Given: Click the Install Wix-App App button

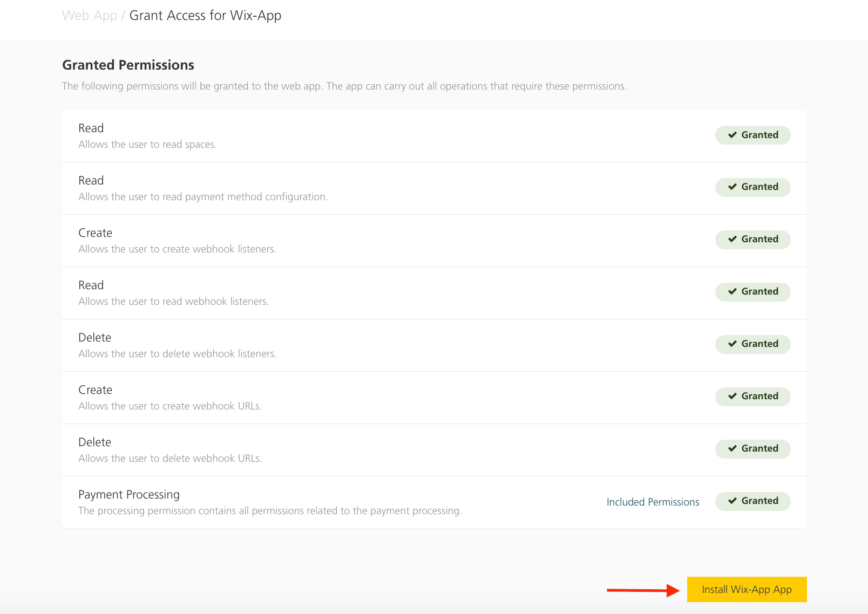Looking at the screenshot, I should tap(747, 589).
